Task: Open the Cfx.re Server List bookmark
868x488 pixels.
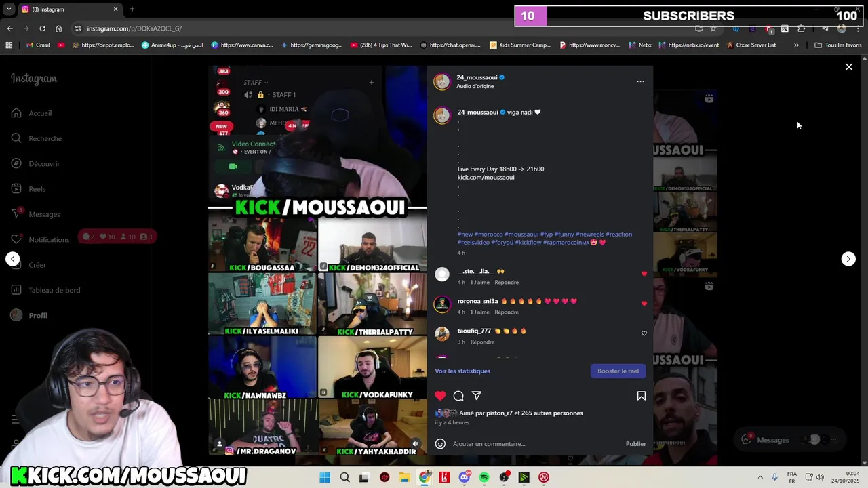Action: [x=751, y=45]
